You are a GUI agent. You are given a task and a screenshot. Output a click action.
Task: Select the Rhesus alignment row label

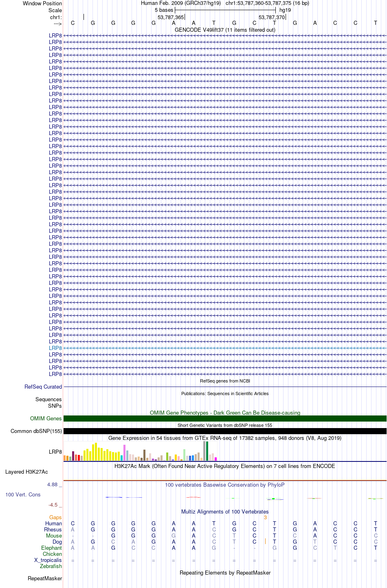point(53,529)
